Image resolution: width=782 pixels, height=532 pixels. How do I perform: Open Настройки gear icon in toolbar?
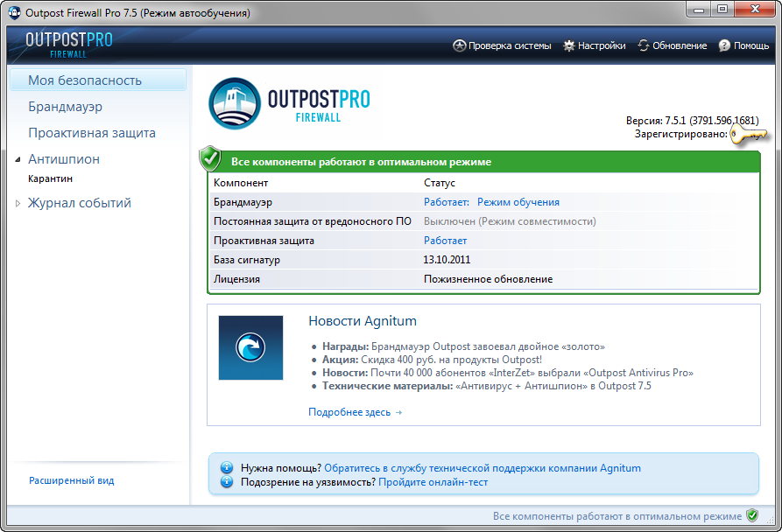[569, 45]
